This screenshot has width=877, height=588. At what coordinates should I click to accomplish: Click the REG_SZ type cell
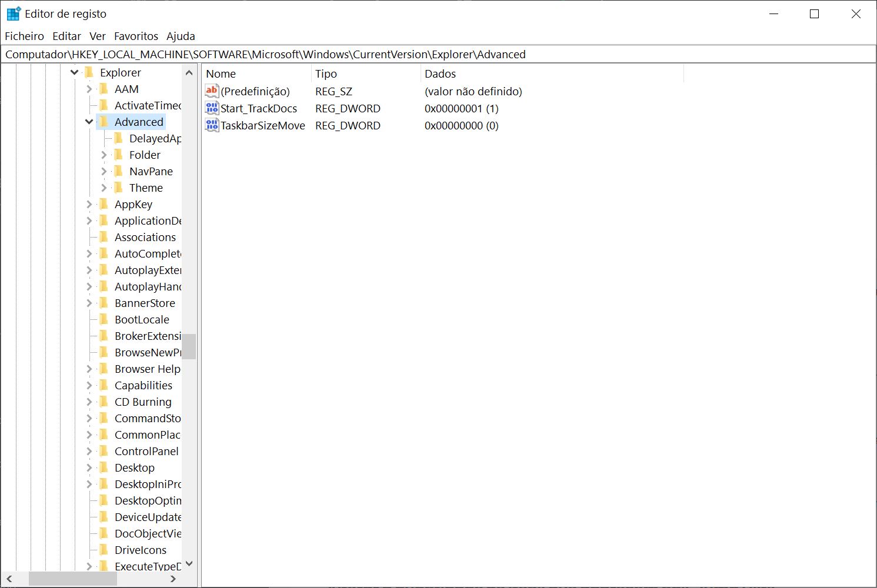334,91
